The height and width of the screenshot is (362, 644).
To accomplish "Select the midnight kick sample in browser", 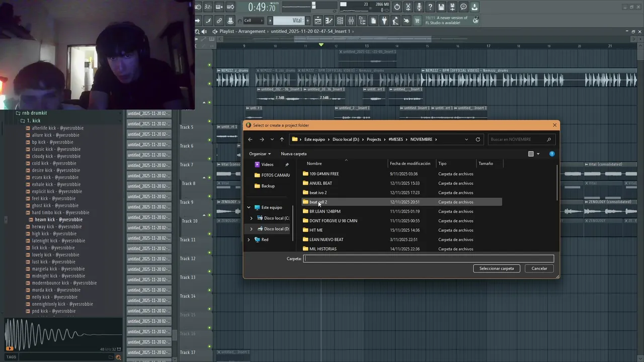I will click(x=58, y=276).
